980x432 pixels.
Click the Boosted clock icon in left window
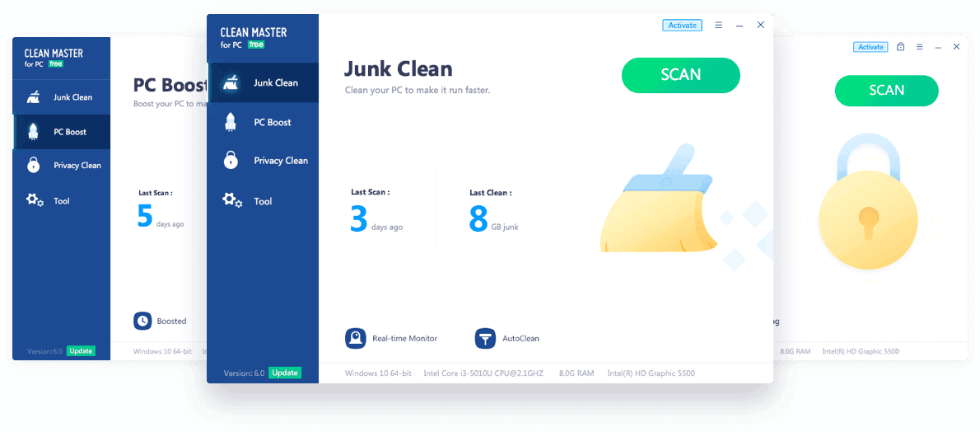pos(142,321)
